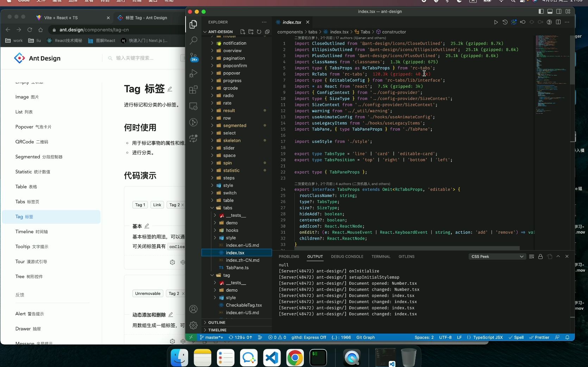Open editor more actions ellipsis
This screenshot has width=588, height=367.
pos(567,22)
